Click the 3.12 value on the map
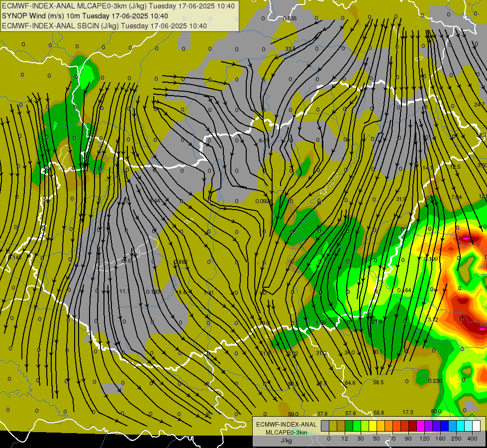 [x=433, y=320]
